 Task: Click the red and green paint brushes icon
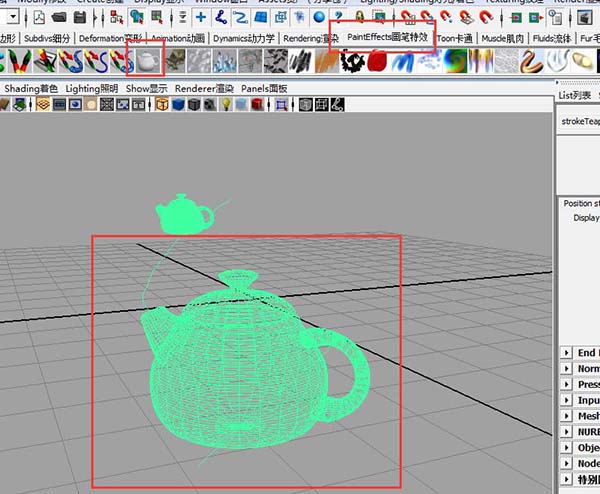tap(19, 61)
